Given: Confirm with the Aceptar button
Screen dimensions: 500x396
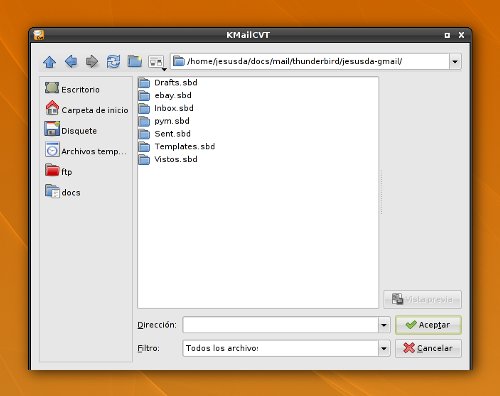Looking at the screenshot, I should point(428,325).
